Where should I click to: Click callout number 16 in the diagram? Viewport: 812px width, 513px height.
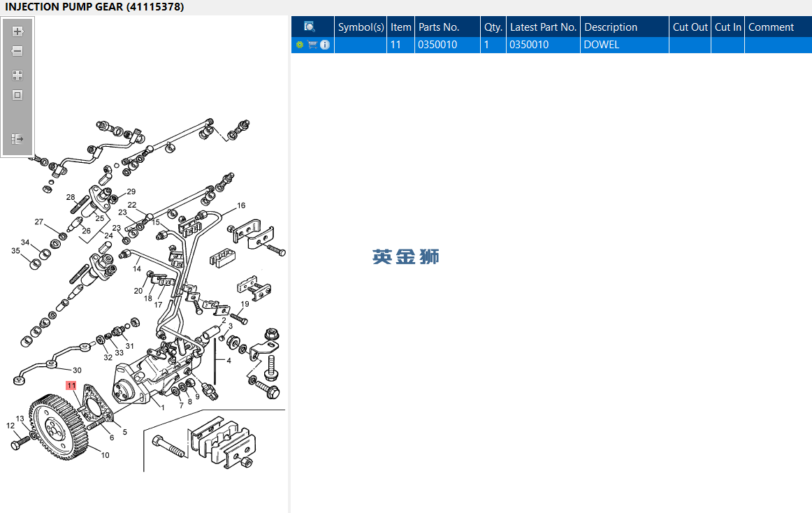241,205
